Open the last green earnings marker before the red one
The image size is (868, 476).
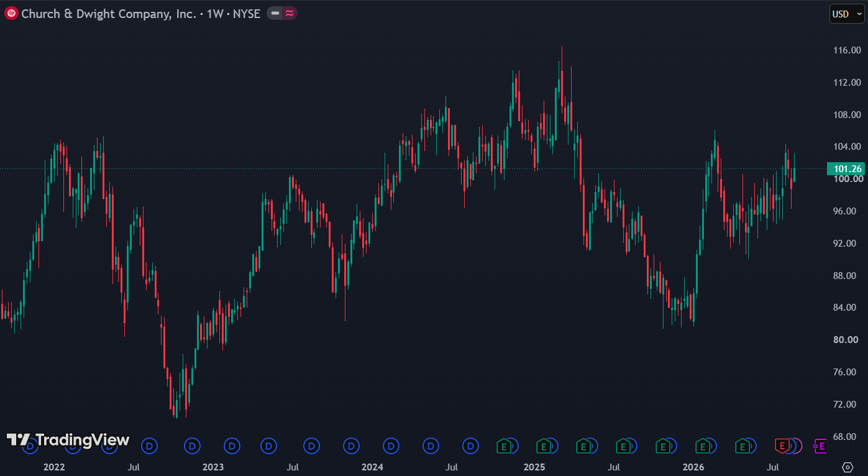tap(742, 446)
